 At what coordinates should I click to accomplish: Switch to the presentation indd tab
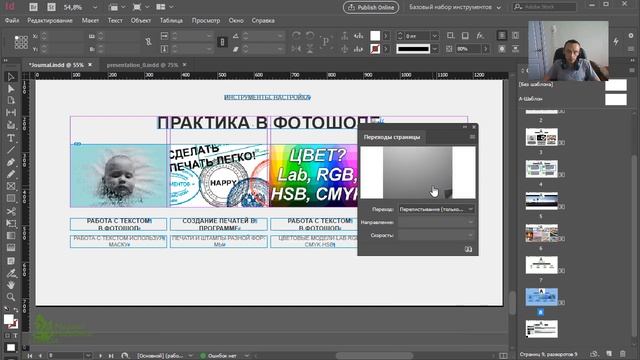point(142,65)
